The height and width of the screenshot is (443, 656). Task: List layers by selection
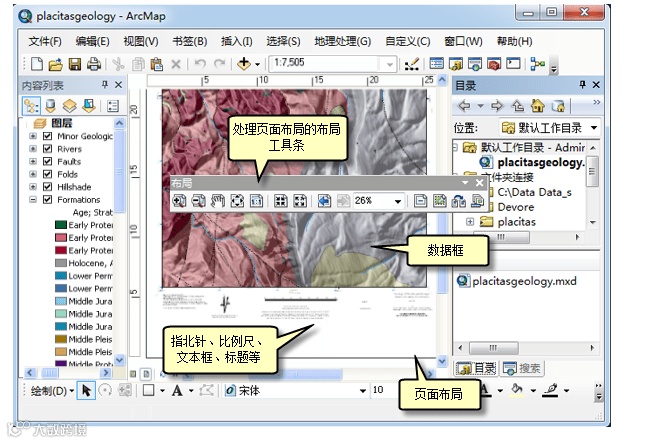click(x=89, y=106)
